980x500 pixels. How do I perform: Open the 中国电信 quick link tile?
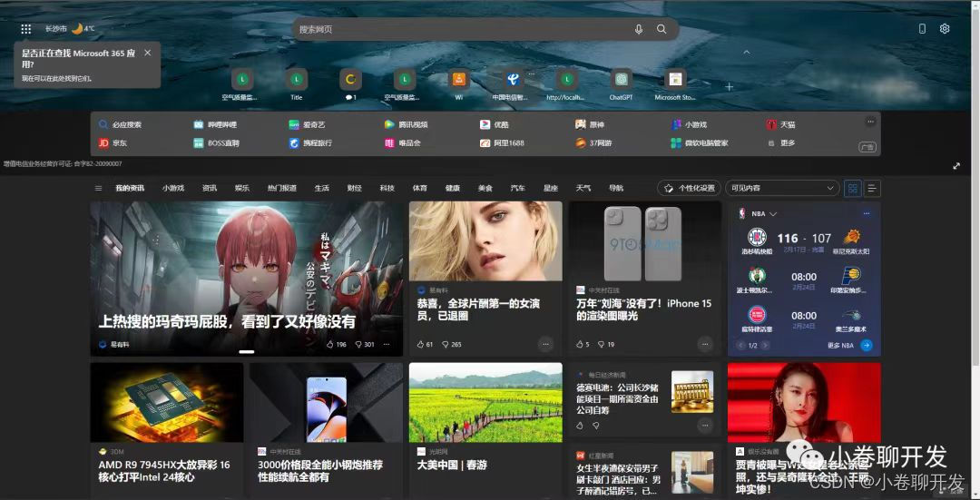(x=513, y=83)
